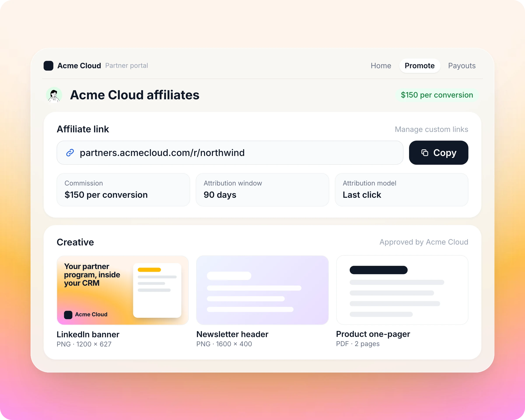Viewport: 525px width, 420px height.
Task: Click the affiliate link URL field
Action: 230,153
